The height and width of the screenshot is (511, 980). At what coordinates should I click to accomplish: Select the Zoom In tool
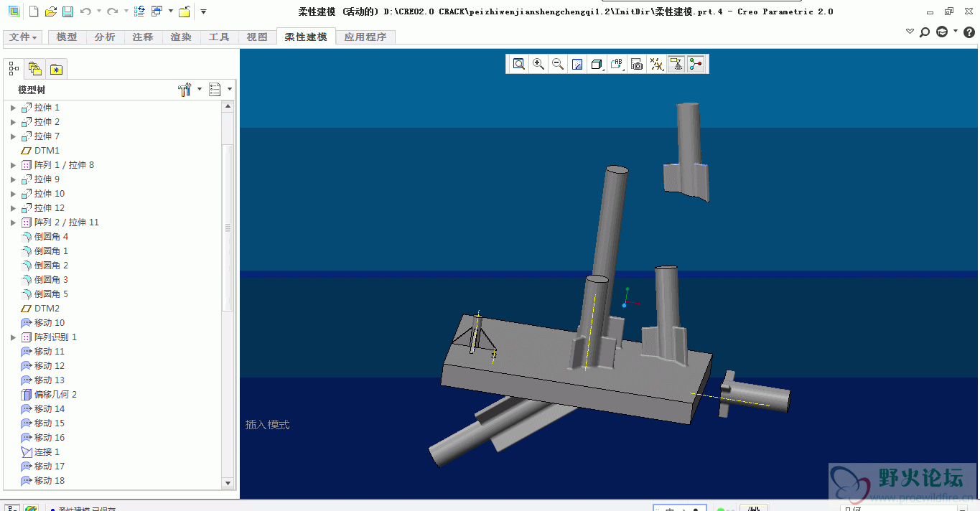[x=538, y=64]
